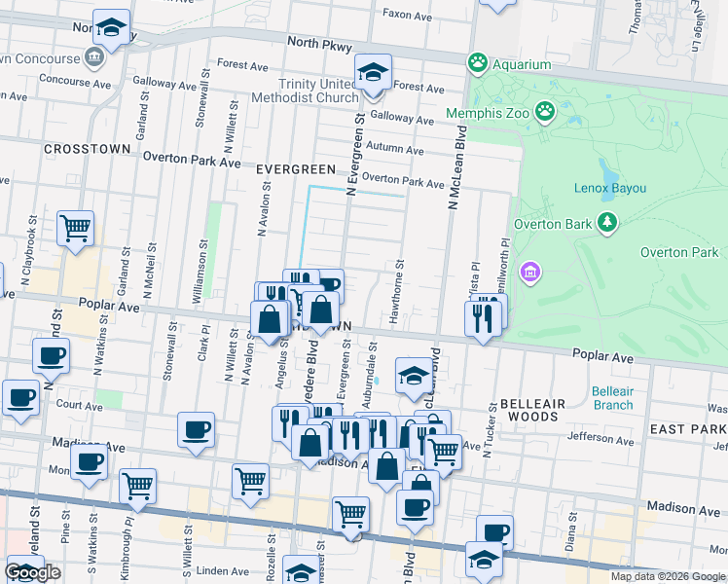This screenshot has height=584, width=728.
Task: Open the Overton Bark tree pin
Action: (607, 223)
